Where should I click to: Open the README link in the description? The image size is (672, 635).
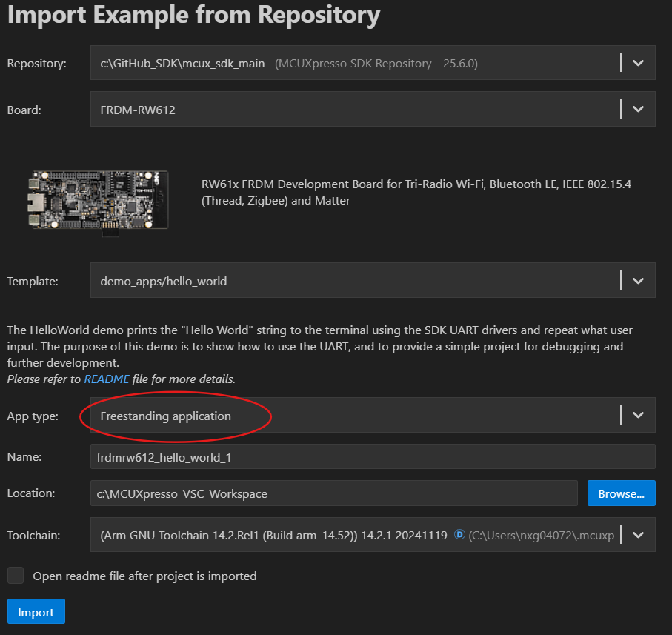tap(107, 379)
